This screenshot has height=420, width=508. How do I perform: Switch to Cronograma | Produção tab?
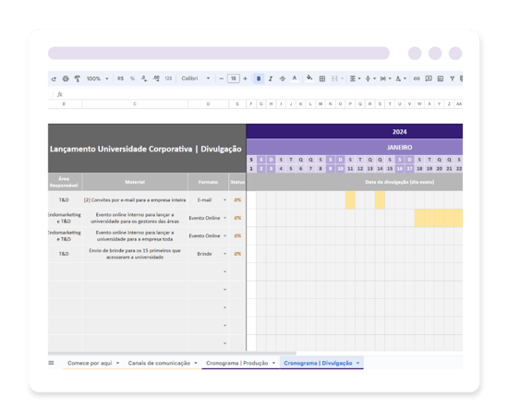240,363
